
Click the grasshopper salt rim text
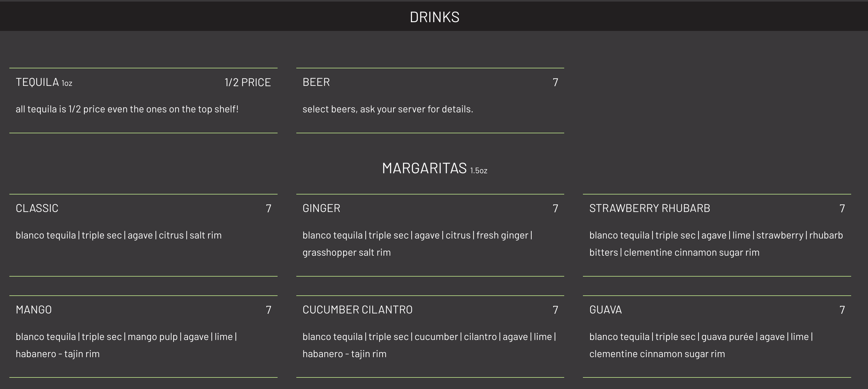(x=346, y=252)
